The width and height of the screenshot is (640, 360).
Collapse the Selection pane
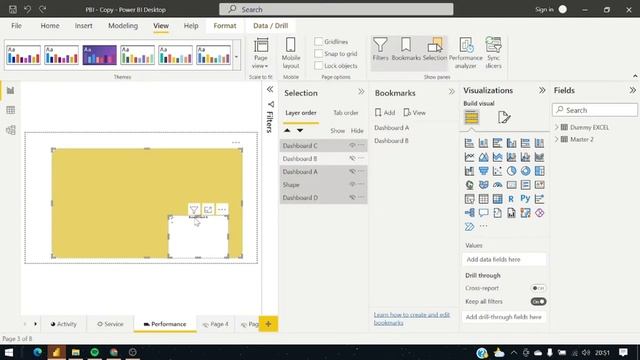[361, 92]
